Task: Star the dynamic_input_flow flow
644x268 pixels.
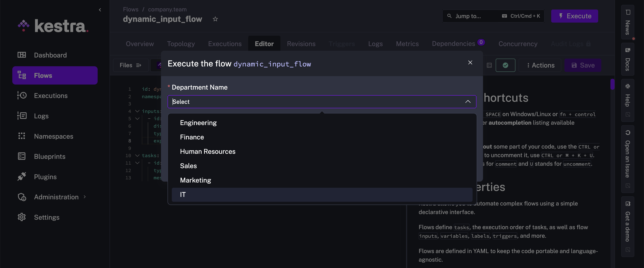Action: pos(215,19)
